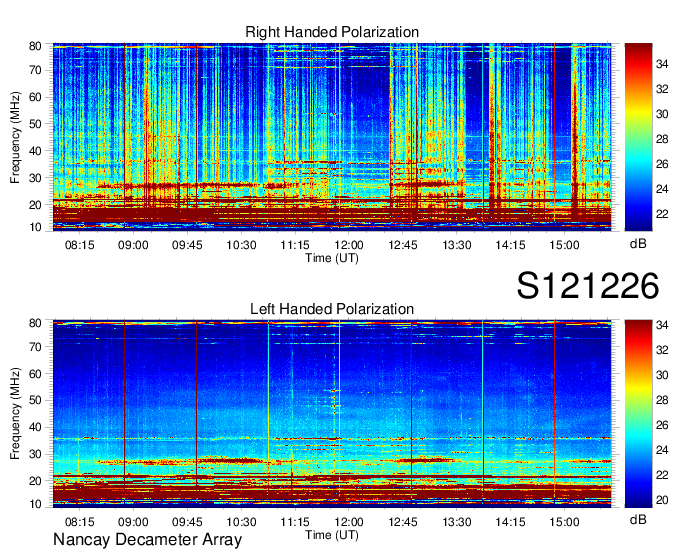The height and width of the screenshot is (552, 680).
Task: Click the 32 dB value on Left Handed color scale
Action: click(x=662, y=350)
